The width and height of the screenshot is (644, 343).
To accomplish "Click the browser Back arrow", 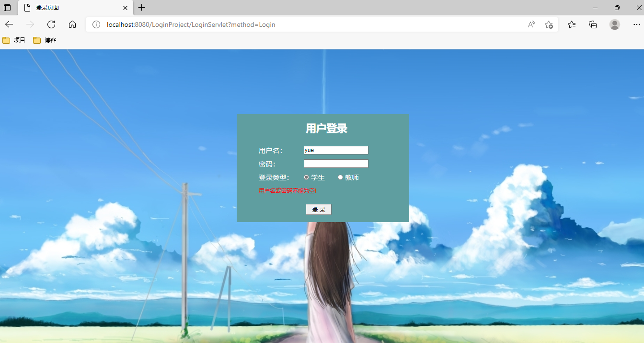I will tap(9, 24).
